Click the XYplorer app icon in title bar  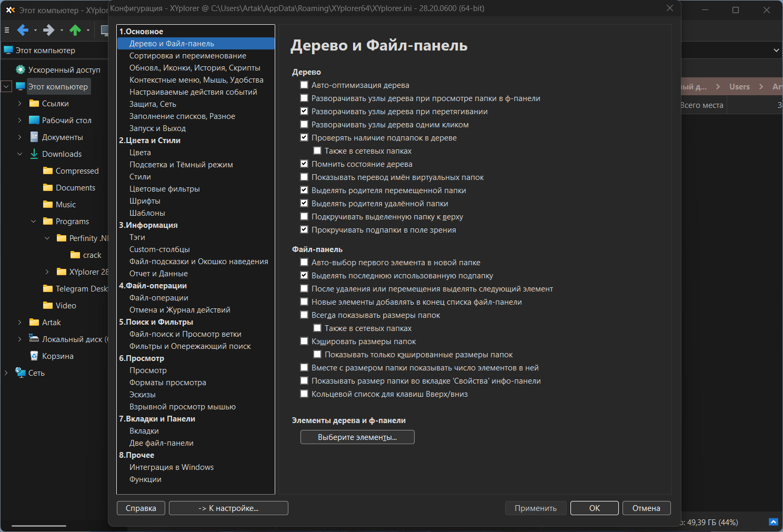coord(11,10)
